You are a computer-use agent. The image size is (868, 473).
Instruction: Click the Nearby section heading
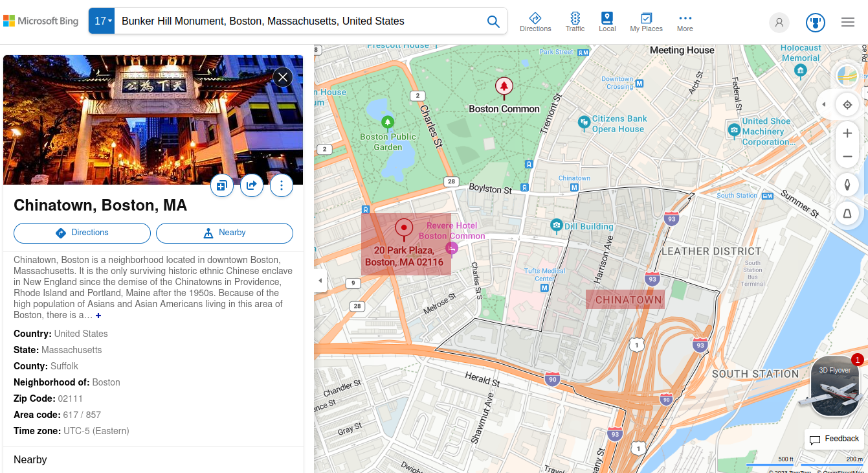[30, 459]
